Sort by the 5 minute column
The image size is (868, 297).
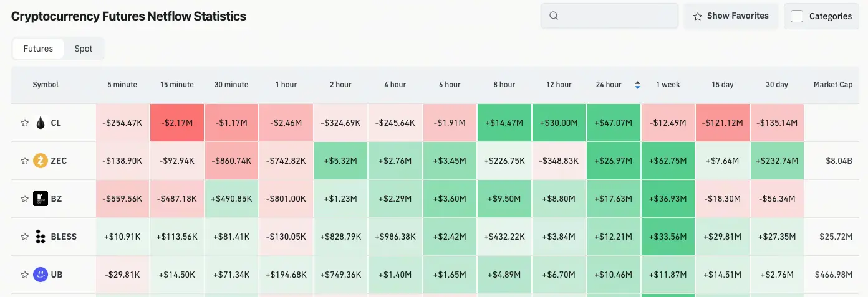click(x=122, y=85)
